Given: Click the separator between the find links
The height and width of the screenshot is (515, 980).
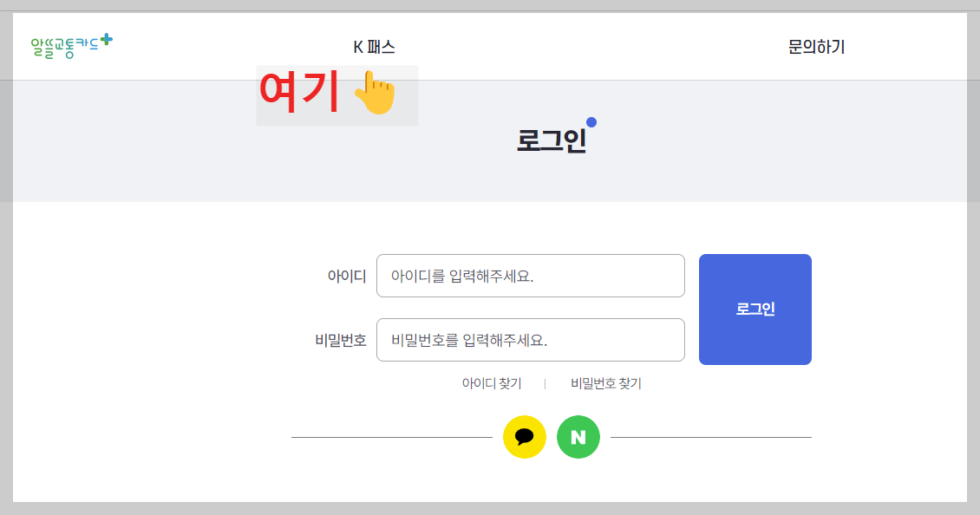Looking at the screenshot, I should click(x=547, y=382).
